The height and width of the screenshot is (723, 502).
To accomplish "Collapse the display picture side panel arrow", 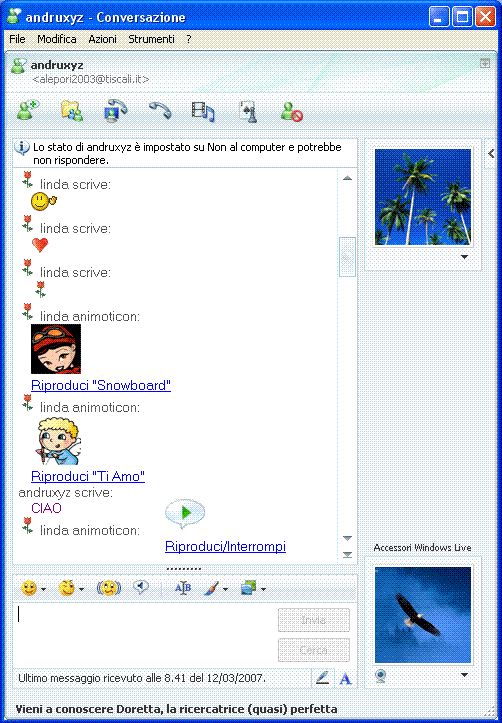I will click(x=491, y=154).
